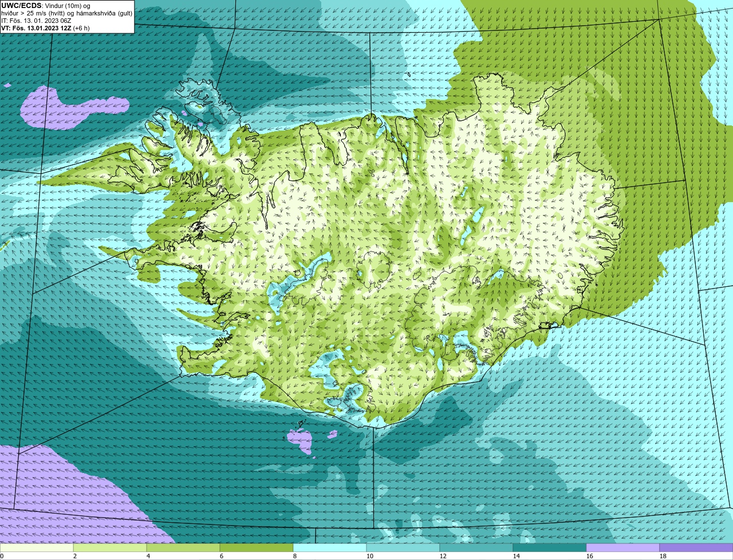Viewport: 733px width, 560px height.
Task: Click the legend label '18'
Action: pyautogui.click(x=663, y=556)
